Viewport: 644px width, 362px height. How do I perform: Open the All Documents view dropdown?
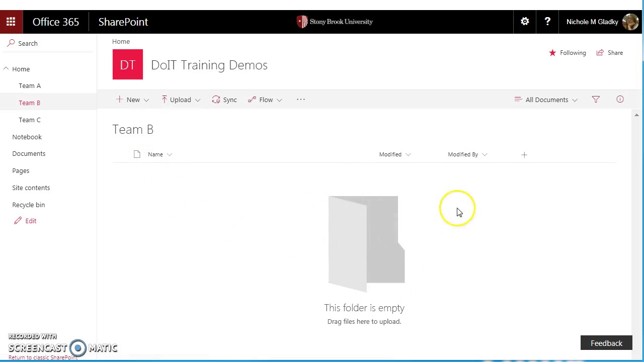(x=546, y=100)
